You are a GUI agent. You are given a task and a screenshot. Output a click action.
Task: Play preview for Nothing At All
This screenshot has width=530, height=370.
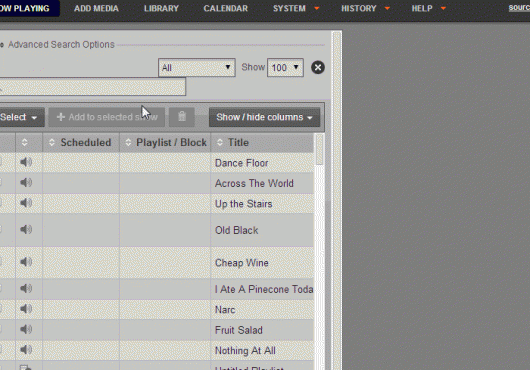pyautogui.click(x=26, y=349)
